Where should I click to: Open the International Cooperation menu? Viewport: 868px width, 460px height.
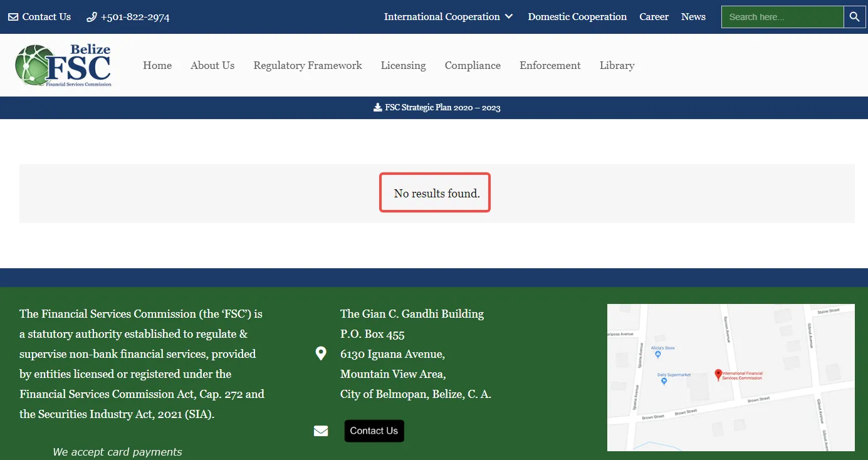[x=442, y=17]
